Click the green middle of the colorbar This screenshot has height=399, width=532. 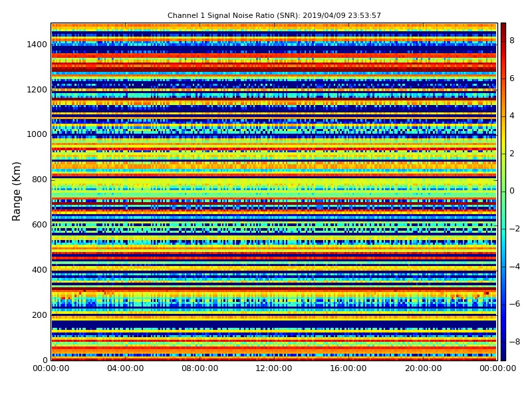(503, 192)
